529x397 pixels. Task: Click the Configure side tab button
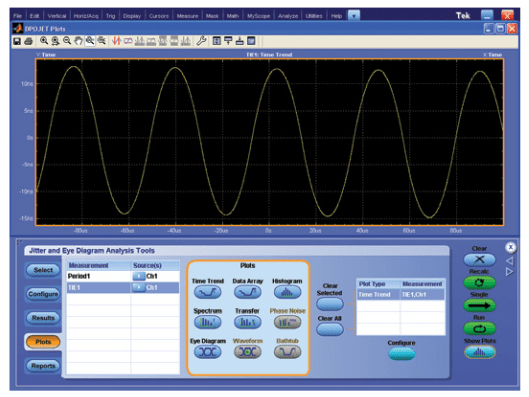(x=43, y=294)
